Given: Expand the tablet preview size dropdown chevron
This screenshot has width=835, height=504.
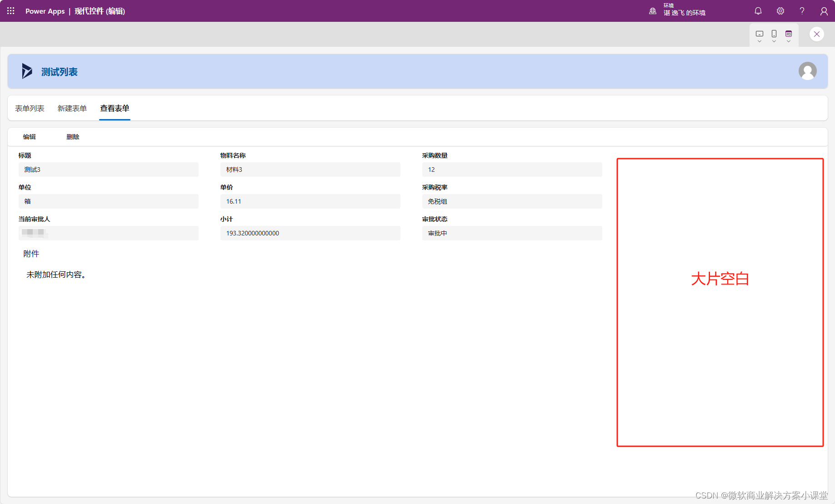Looking at the screenshot, I should click(x=759, y=41).
